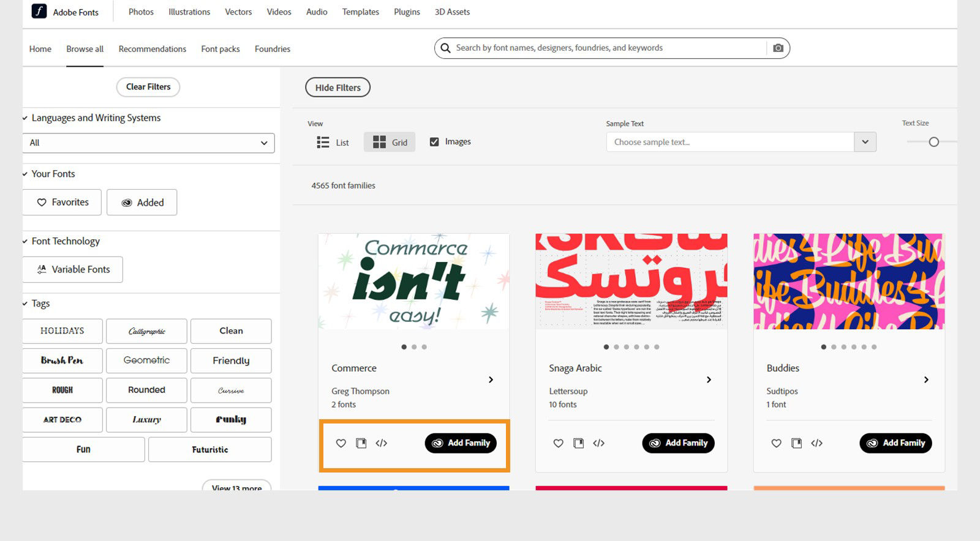The image size is (980, 541).
Task: Select the Brush Pen tag
Action: (x=62, y=360)
